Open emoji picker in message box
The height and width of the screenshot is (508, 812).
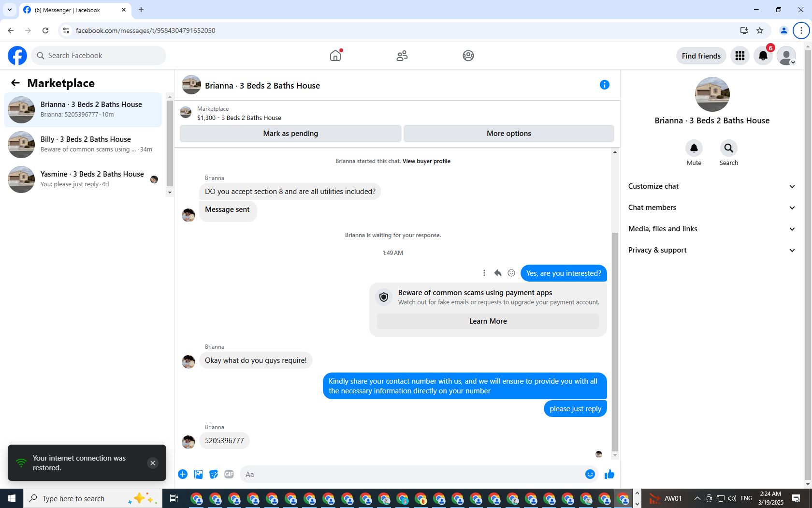[x=590, y=474]
